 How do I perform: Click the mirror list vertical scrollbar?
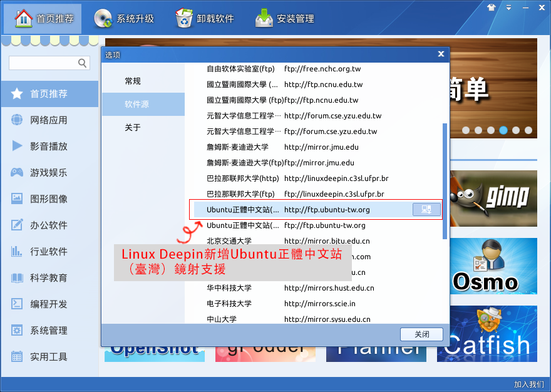445,181
